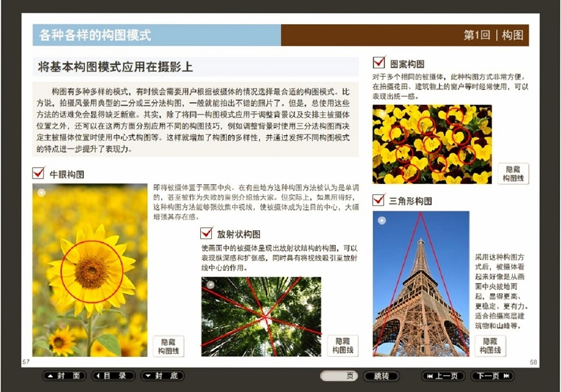Go to previous page with 上一页
The image size is (561, 392).
[x=443, y=376]
